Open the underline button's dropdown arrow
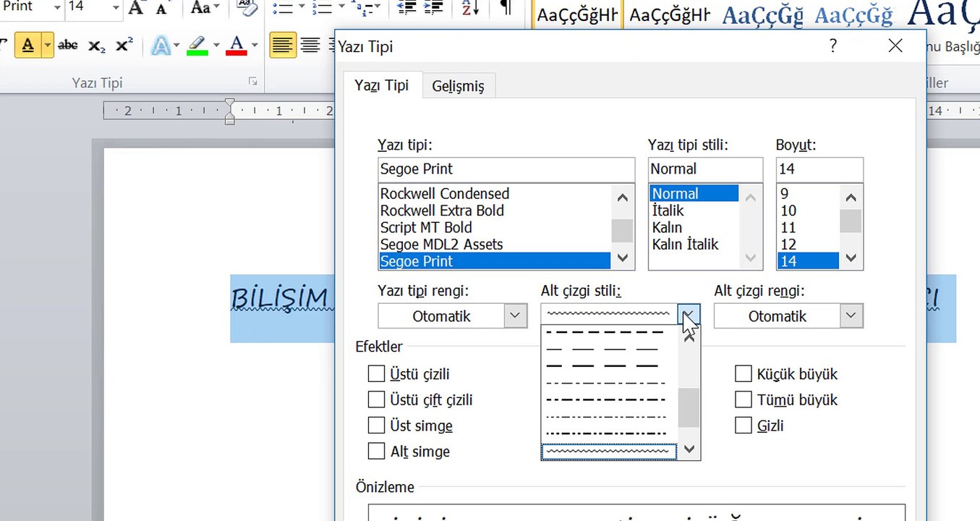 coord(48,46)
